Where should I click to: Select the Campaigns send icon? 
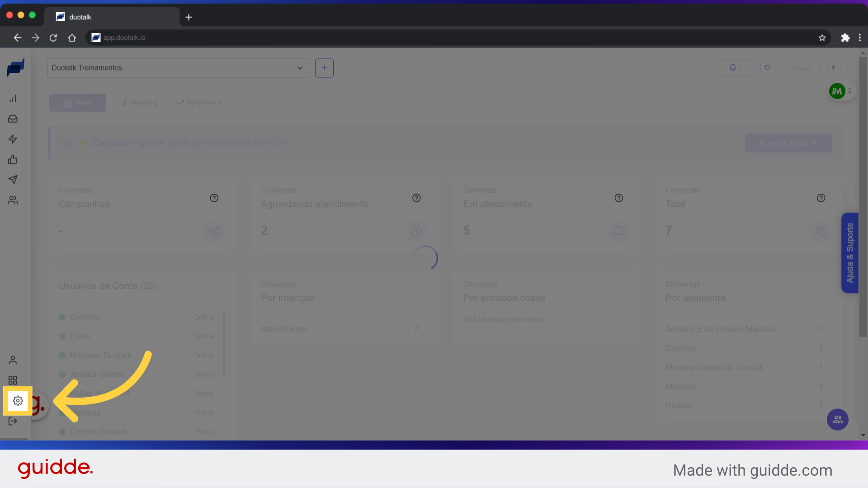(x=213, y=231)
